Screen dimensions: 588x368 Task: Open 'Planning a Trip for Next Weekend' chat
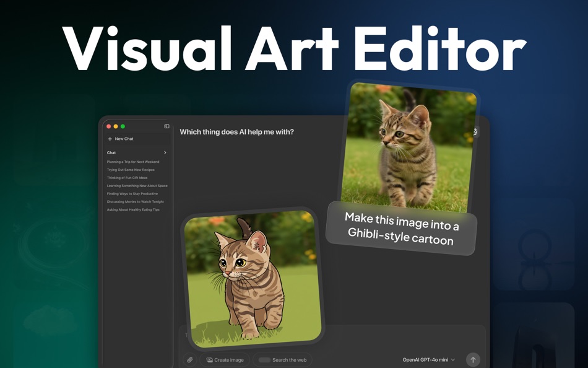click(133, 162)
